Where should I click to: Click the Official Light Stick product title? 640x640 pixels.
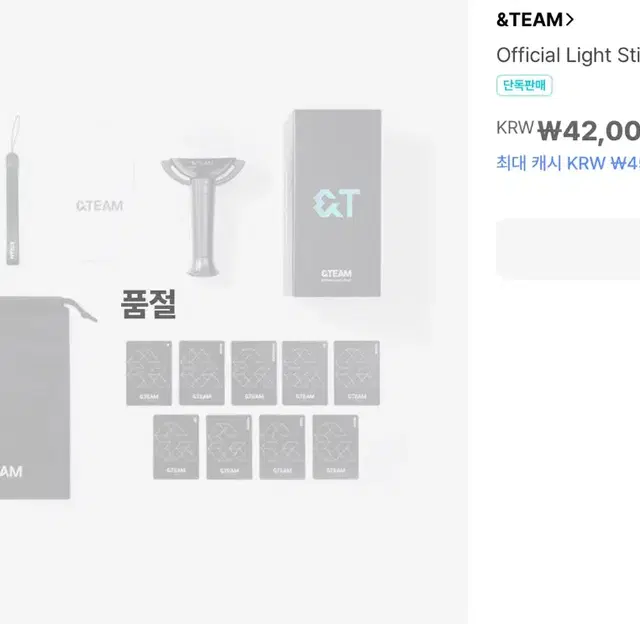click(x=567, y=55)
